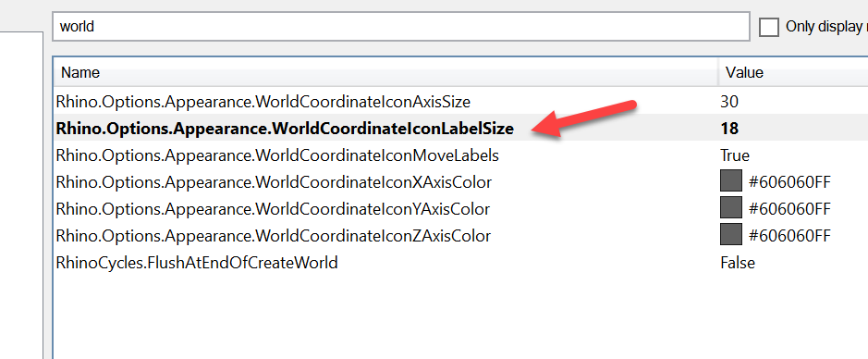Click the True value for IconMoveLabels
868x359 pixels.
pyautogui.click(x=735, y=155)
